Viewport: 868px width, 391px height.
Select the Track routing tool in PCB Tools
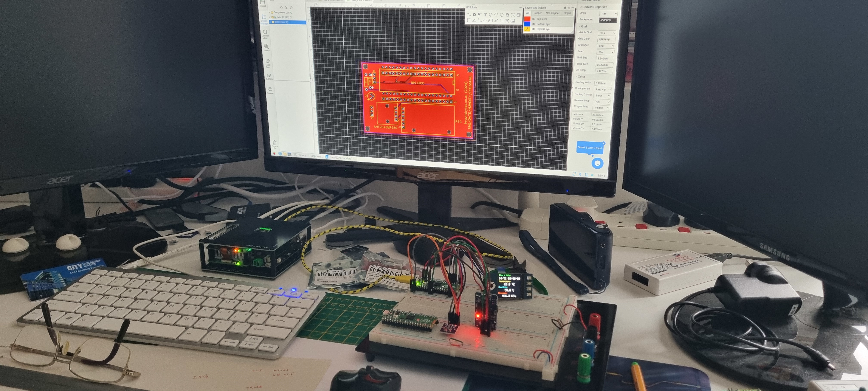pyautogui.click(x=469, y=15)
